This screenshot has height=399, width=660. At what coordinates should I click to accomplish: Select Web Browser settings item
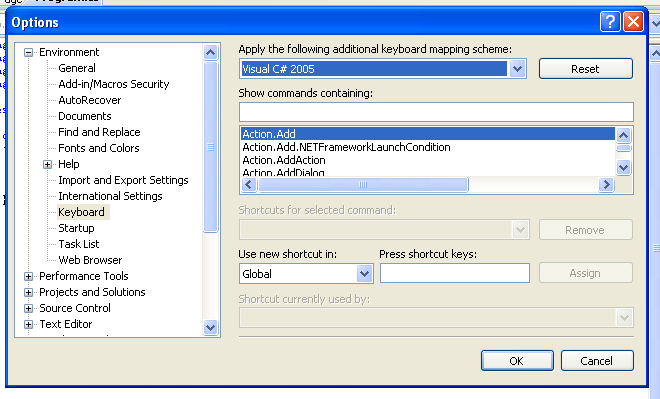tap(90, 260)
